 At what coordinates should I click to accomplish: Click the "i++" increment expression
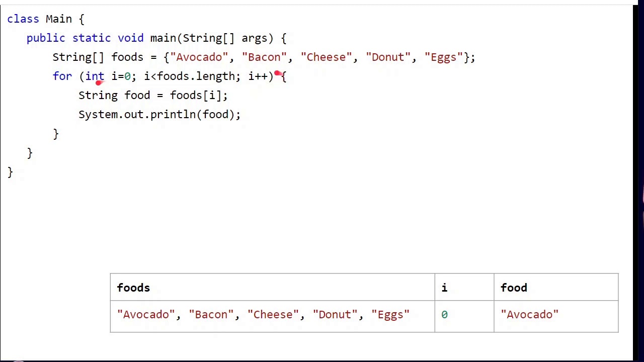click(258, 76)
